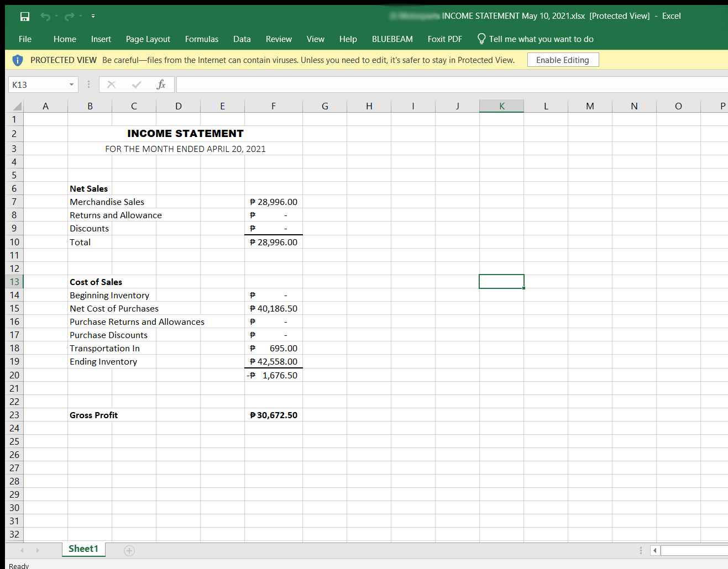728x569 pixels.
Task: Click the Undo arrow icon
Action: coord(45,17)
